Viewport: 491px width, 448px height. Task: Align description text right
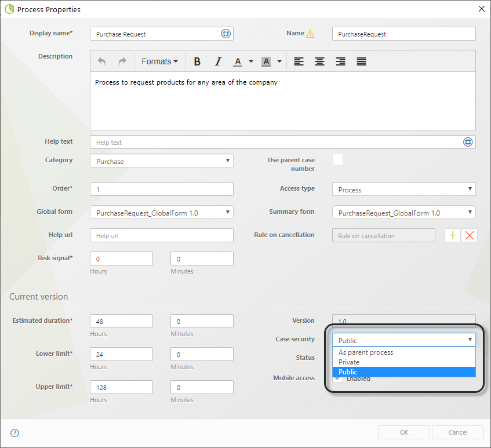point(340,61)
